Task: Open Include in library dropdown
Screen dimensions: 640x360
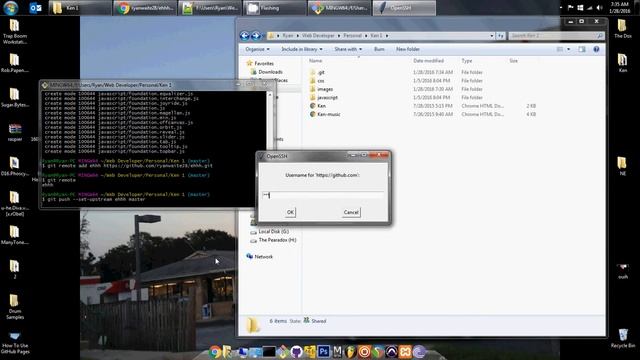Action: pos(302,49)
